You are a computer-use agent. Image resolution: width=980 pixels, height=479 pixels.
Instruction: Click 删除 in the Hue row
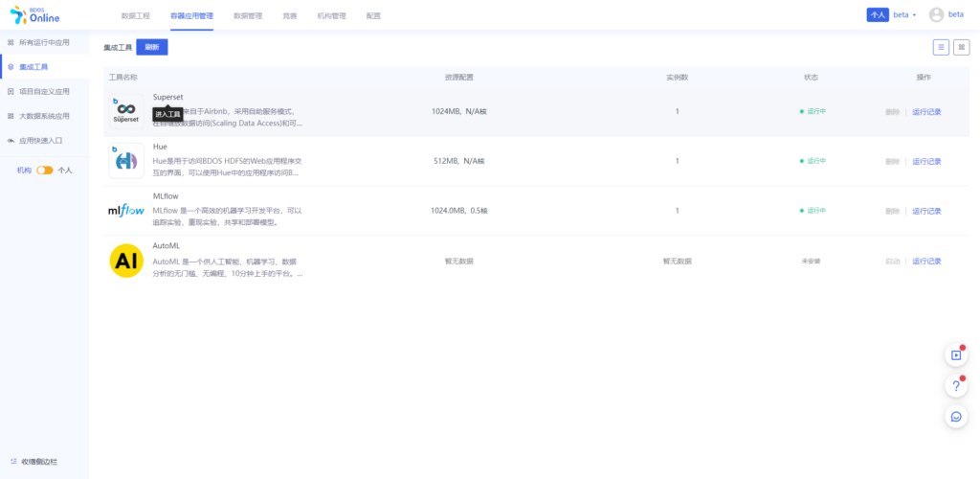point(893,161)
